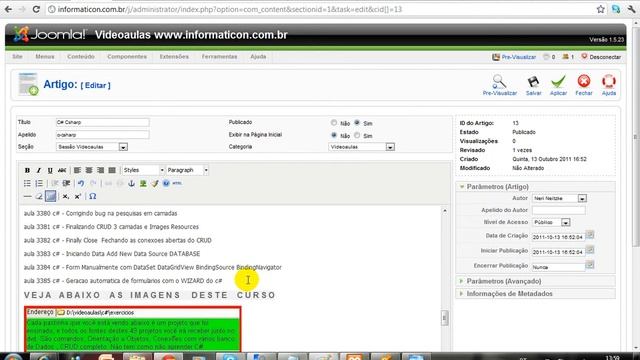Insert an anchor in the article
The image size is (640, 360).
pyautogui.click(x=131, y=183)
